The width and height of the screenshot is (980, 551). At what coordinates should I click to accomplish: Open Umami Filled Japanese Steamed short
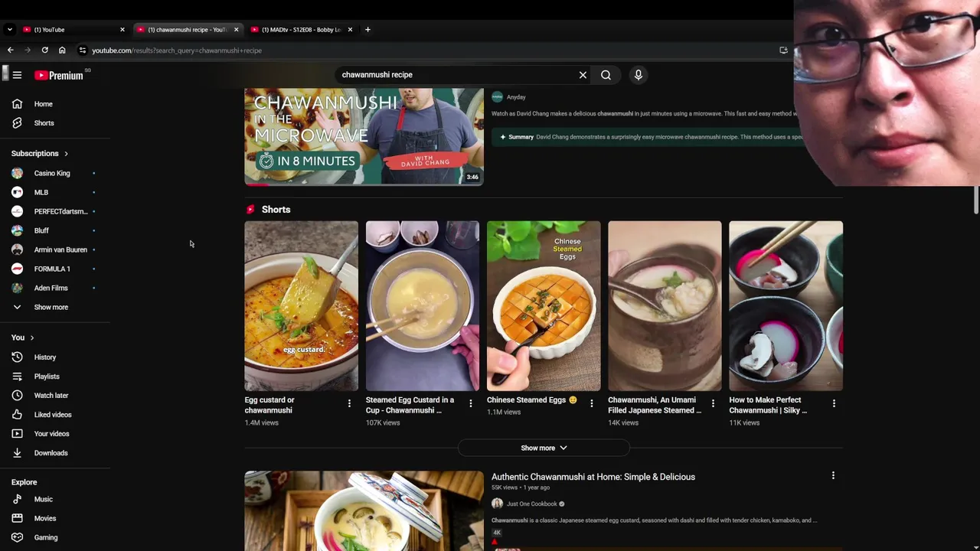point(665,306)
